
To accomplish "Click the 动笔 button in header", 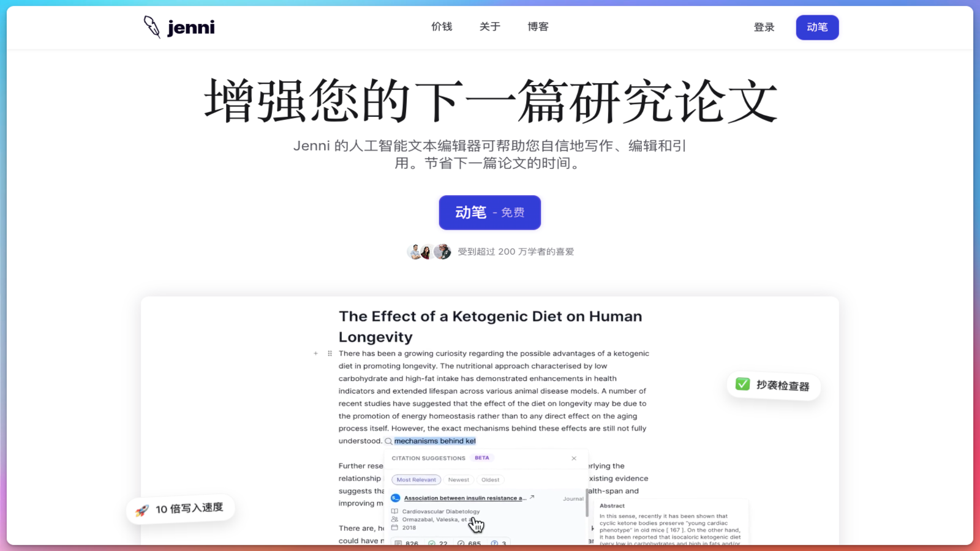I will click(x=817, y=28).
